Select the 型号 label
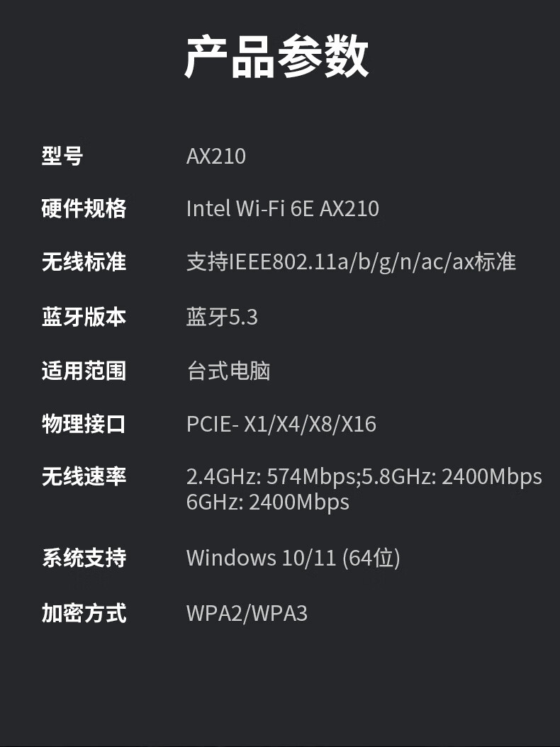Viewport: 560px width, 747px height. (x=62, y=155)
